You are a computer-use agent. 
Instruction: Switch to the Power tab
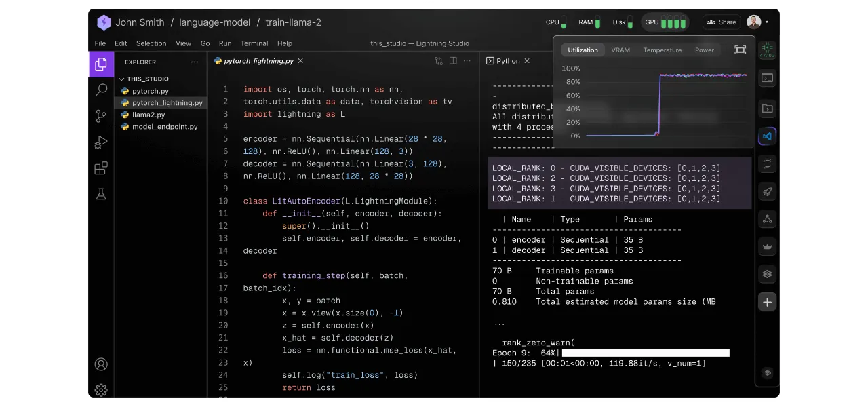[x=705, y=50]
